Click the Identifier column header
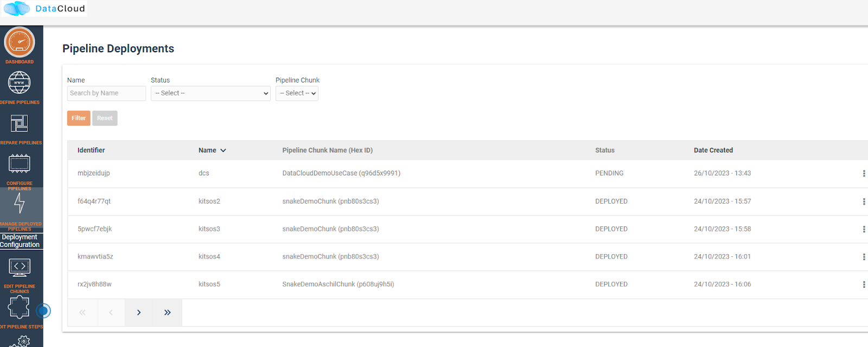 coord(91,150)
